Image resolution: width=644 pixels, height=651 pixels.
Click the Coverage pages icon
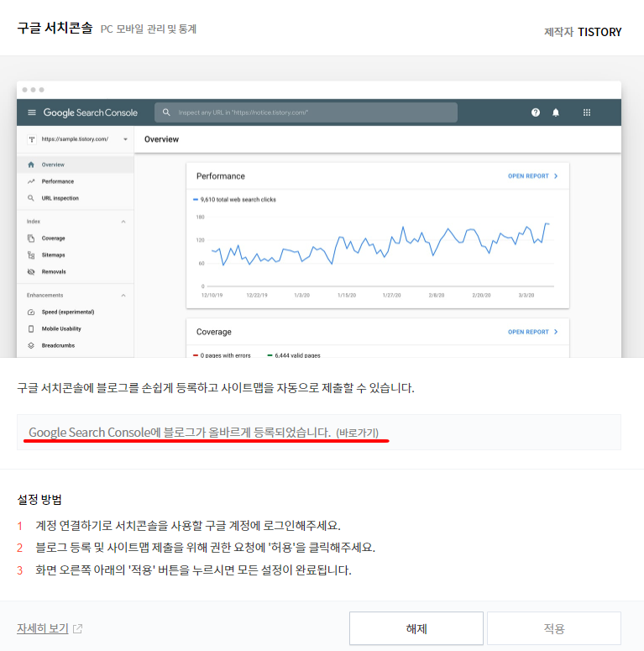31,239
